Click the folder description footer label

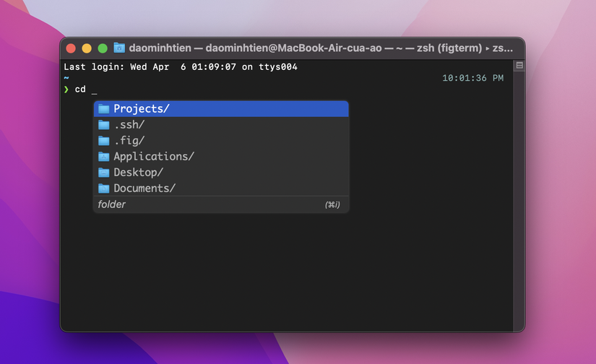111,204
